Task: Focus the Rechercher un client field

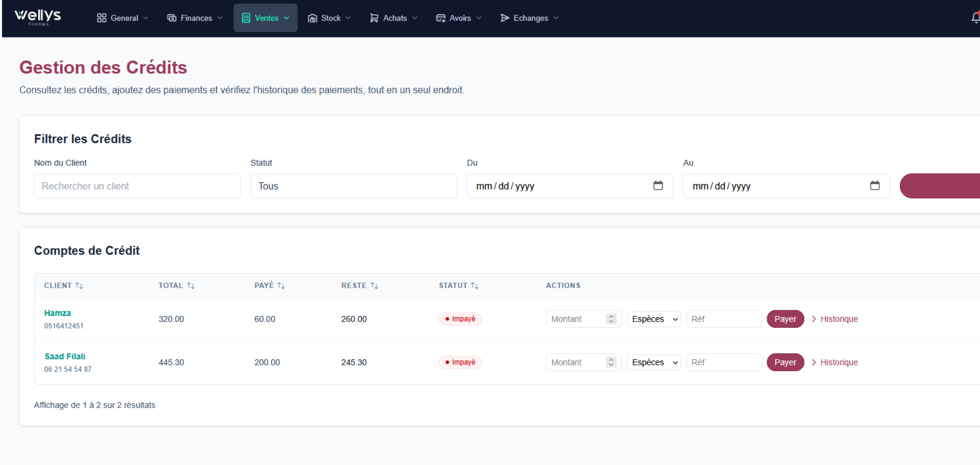Action: click(137, 186)
